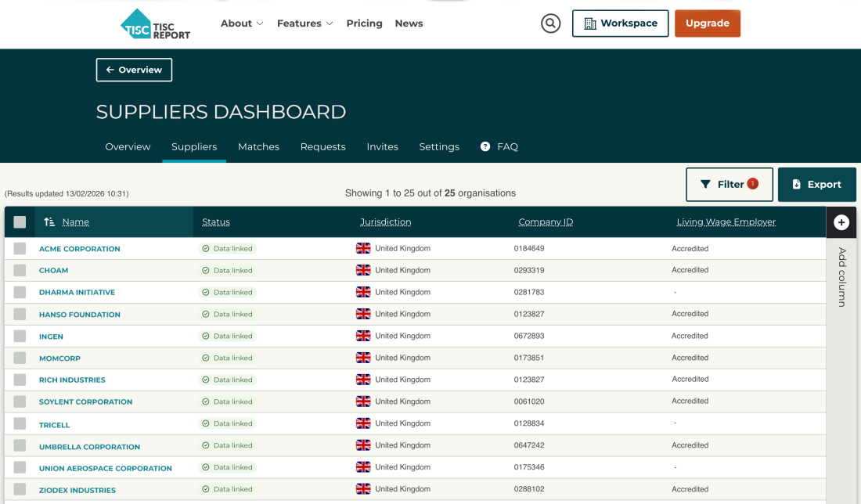861x504 pixels.
Task: Click Data linked status check for Choam
Action: pyautogui.click(x=206, y=271)
